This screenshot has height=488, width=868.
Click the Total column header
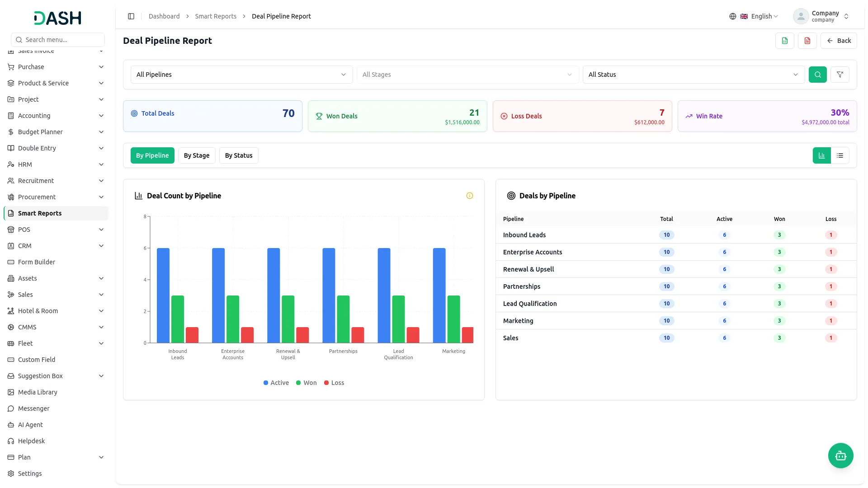(666, 219)
